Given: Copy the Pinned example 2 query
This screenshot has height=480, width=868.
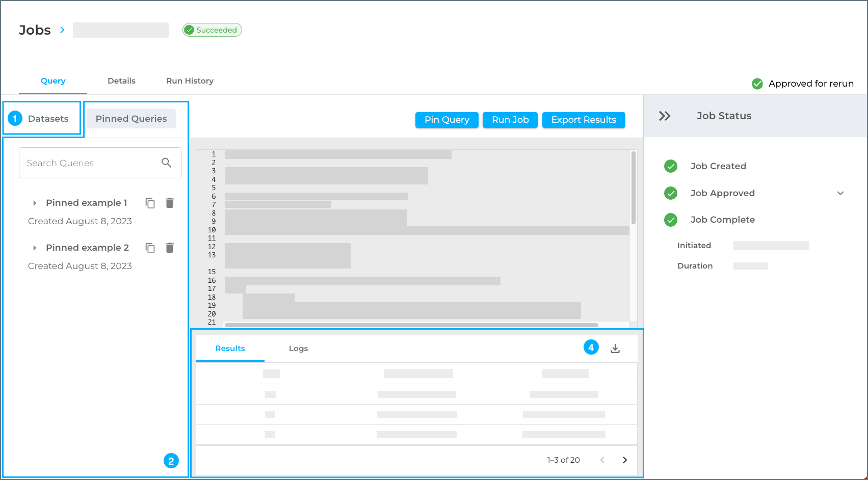Looking at the screenshot, I should pyautogui.click(x=150, y=248).
